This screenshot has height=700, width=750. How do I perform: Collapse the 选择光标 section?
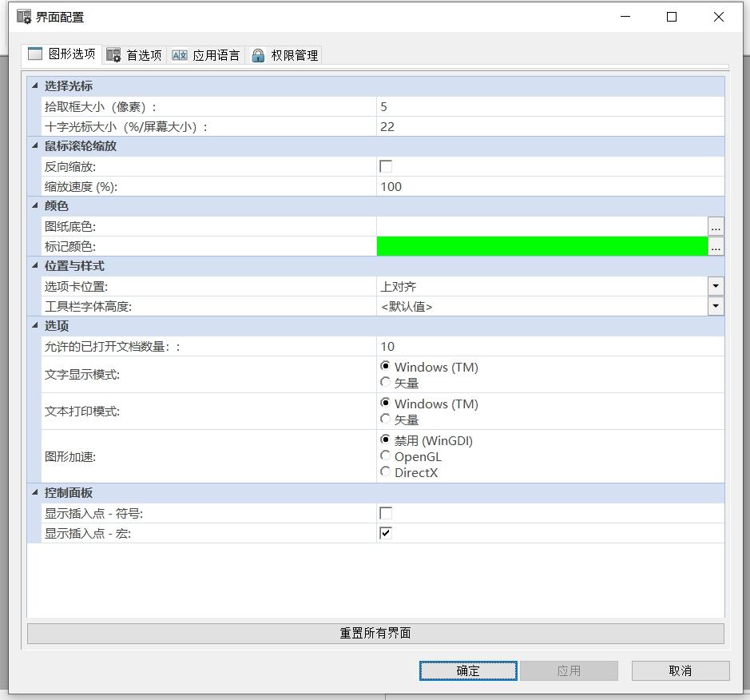[34, 86]
